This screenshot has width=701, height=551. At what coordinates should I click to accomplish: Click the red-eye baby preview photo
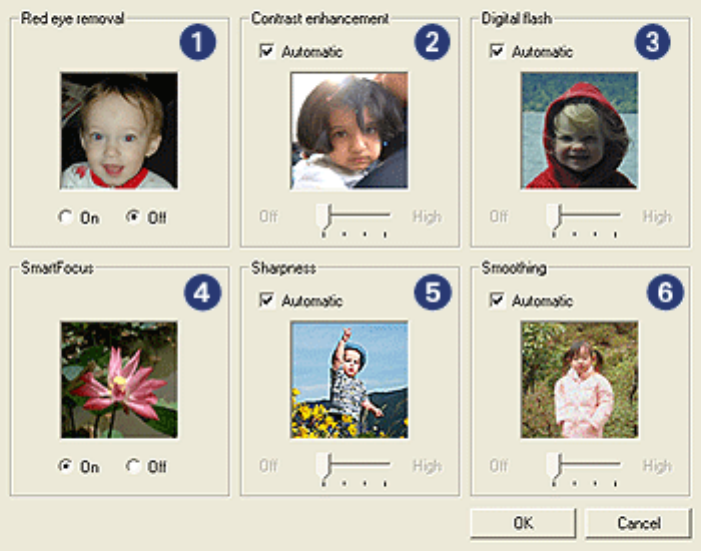point(119,131)
